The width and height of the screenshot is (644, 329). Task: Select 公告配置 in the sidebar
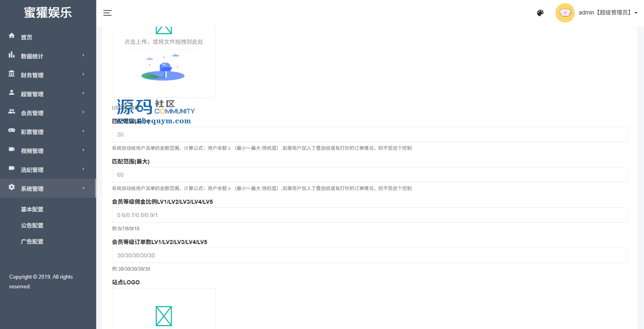click(32, 226)
